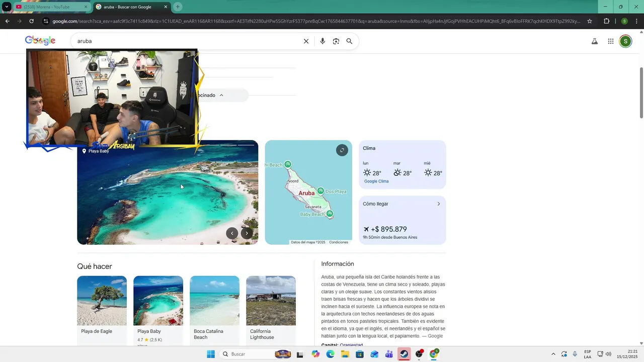Change ESP LAA input language

click(x=588, y=354)
